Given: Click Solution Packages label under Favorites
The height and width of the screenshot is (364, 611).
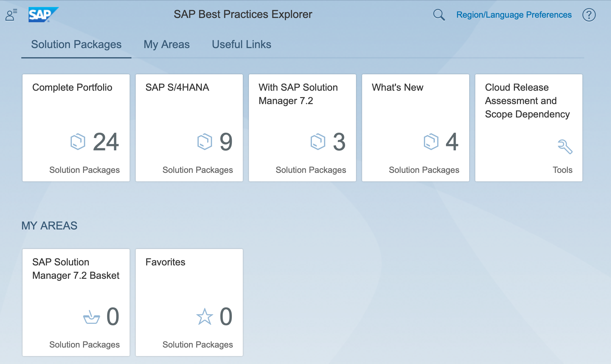Looking at the screenshot, I should click(197, 345).
